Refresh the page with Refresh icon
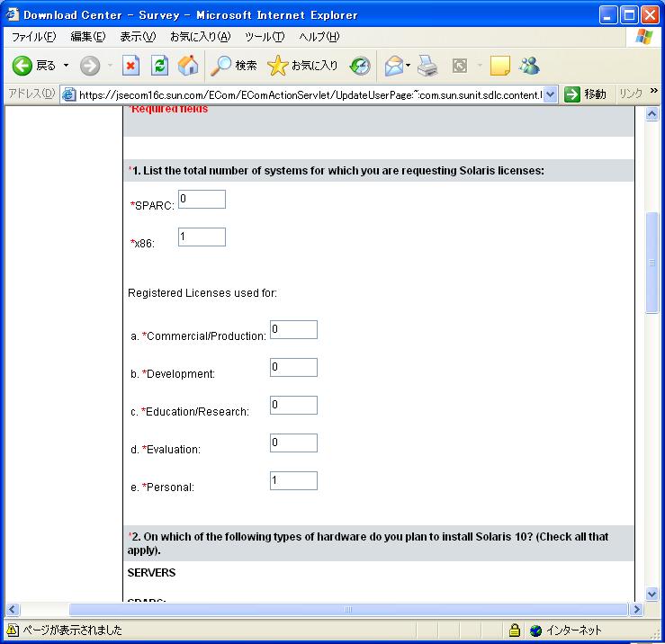This screenshot has height=644, width=665. coord(159,66)
